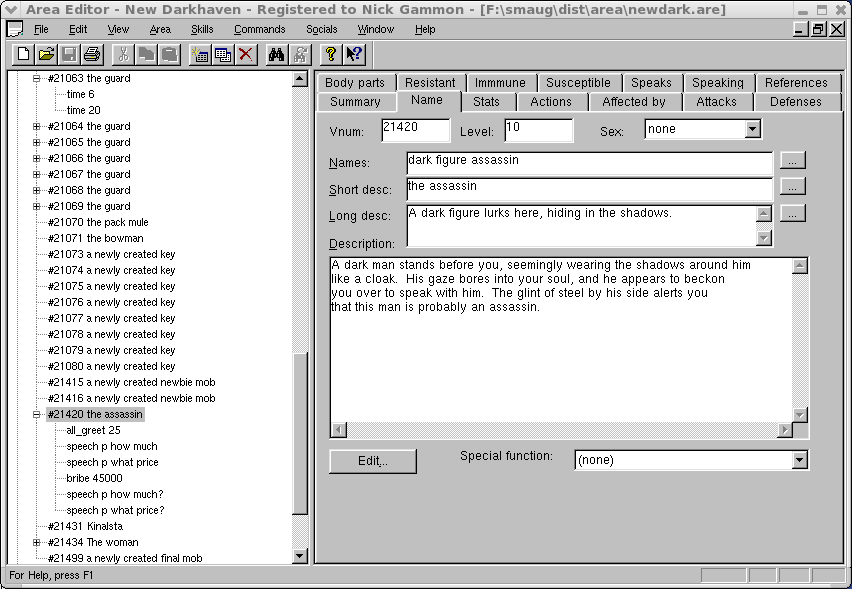Click the yellow question mark Help icon
This screenshot has height=589, width=852.
pos(330,54)
